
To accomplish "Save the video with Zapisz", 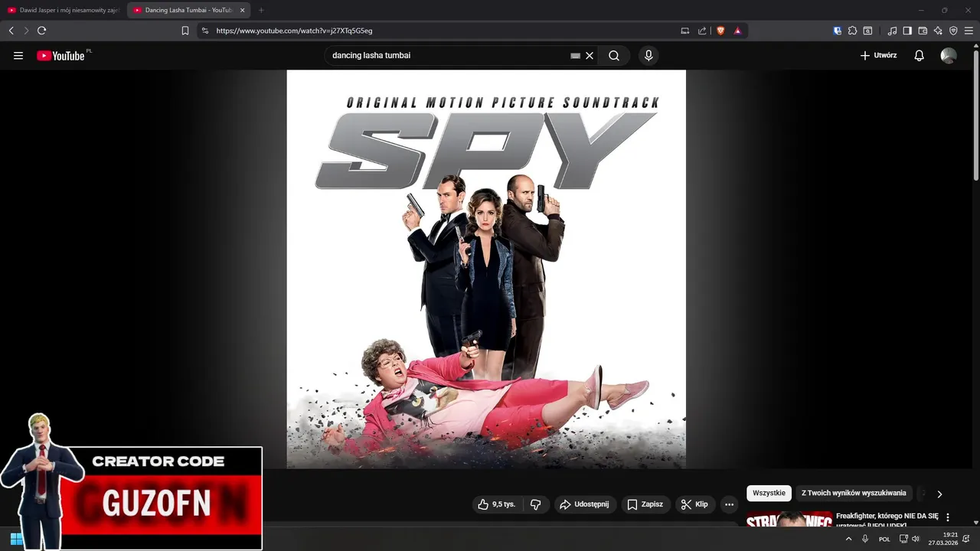I will [645, 504].
